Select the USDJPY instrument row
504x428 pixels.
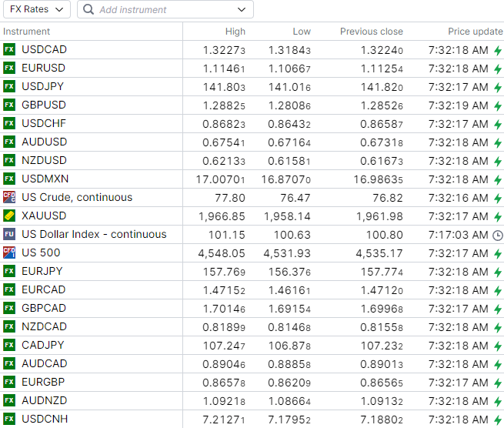(43, 86)
